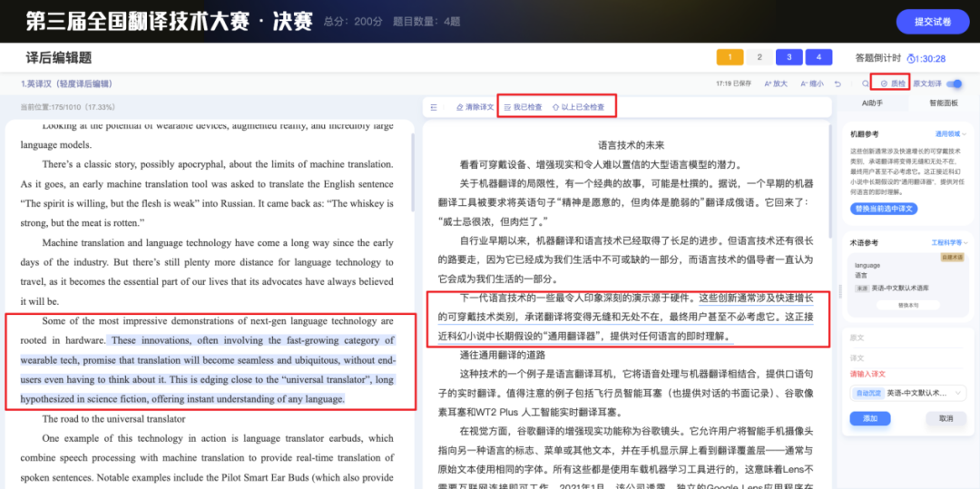Click the 当前位置:175/1010 progress text
This screenshot has width=980, height=489.
click(67, 107)
